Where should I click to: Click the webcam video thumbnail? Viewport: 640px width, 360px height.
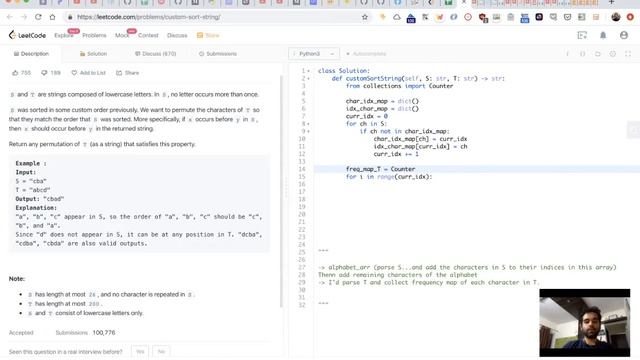tap(584, 322)
